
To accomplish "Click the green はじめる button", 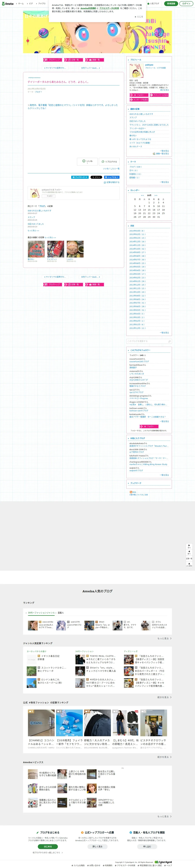I will coord(48,846).
